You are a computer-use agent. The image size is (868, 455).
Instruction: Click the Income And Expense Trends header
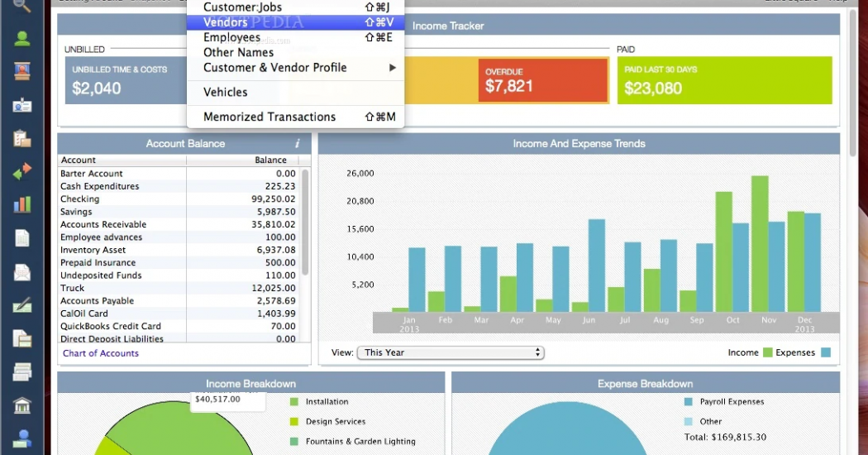579,144
